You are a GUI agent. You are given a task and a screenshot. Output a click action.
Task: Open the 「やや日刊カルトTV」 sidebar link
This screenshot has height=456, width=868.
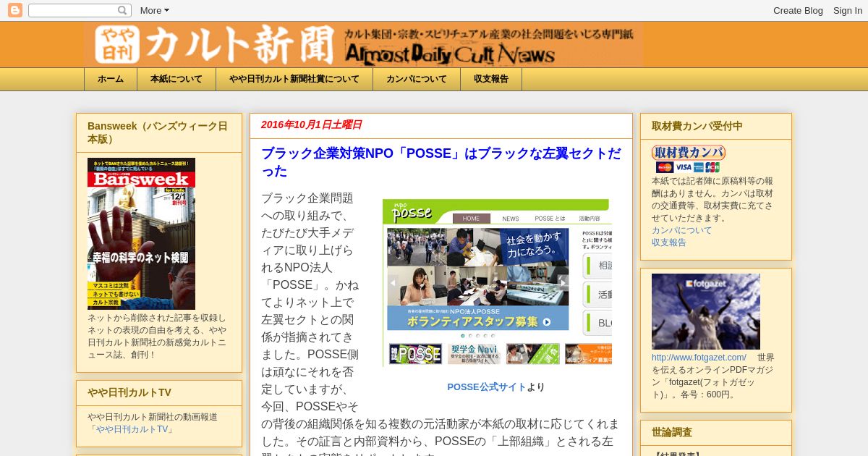click(x=131, y=429)
